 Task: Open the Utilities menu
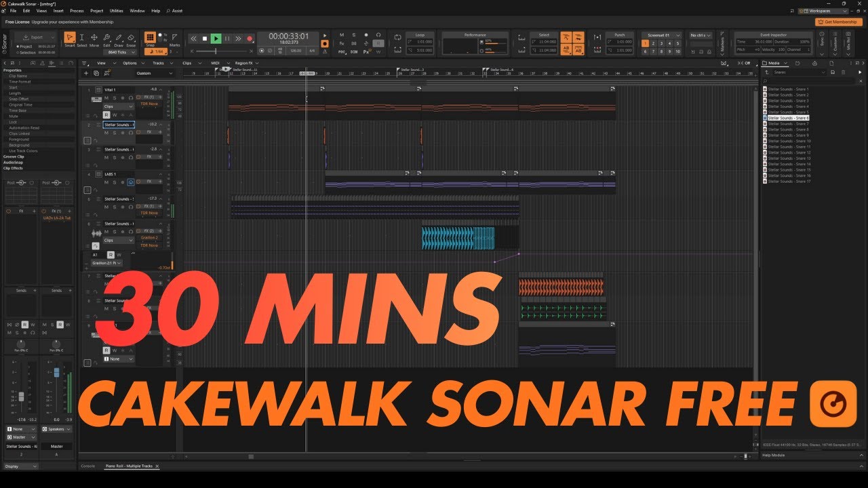click(117, 11)
